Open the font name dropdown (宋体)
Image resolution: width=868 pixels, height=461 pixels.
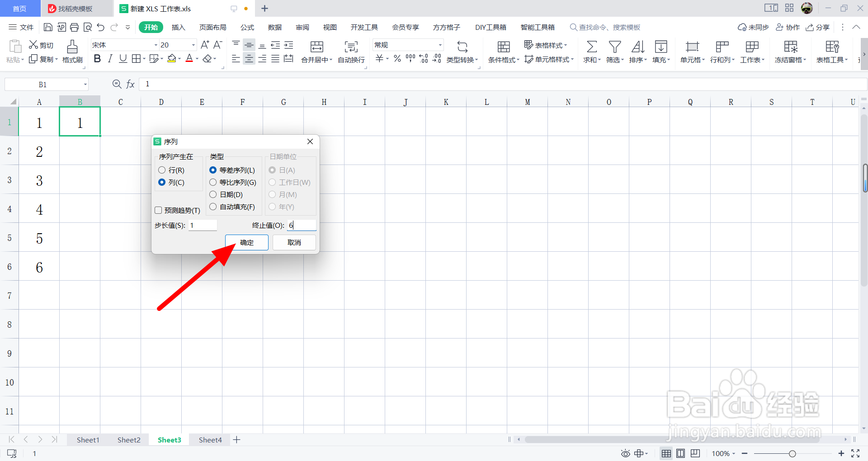(x=156, y=45)
